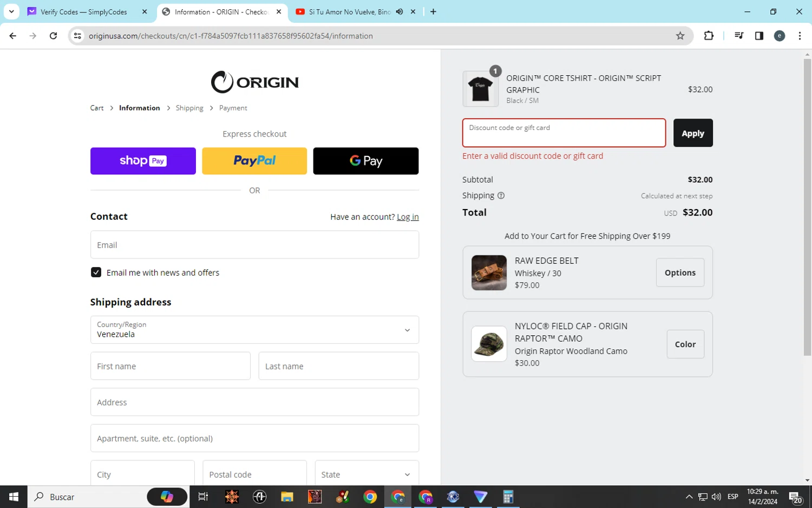Click the Buscar taskbar search box
812x508 pixels.
(x=108, y=497)
